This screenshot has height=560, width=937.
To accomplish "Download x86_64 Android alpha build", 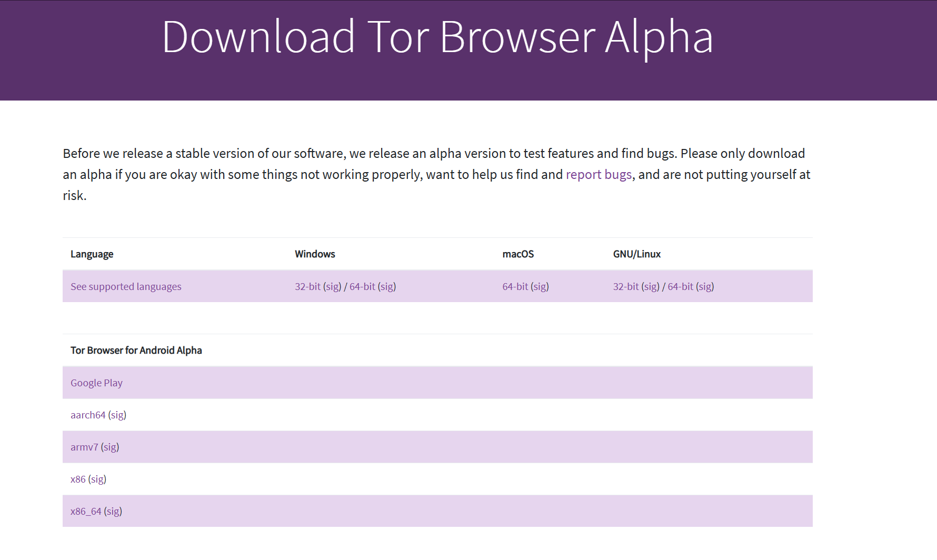I will click(x=86, y=512).
